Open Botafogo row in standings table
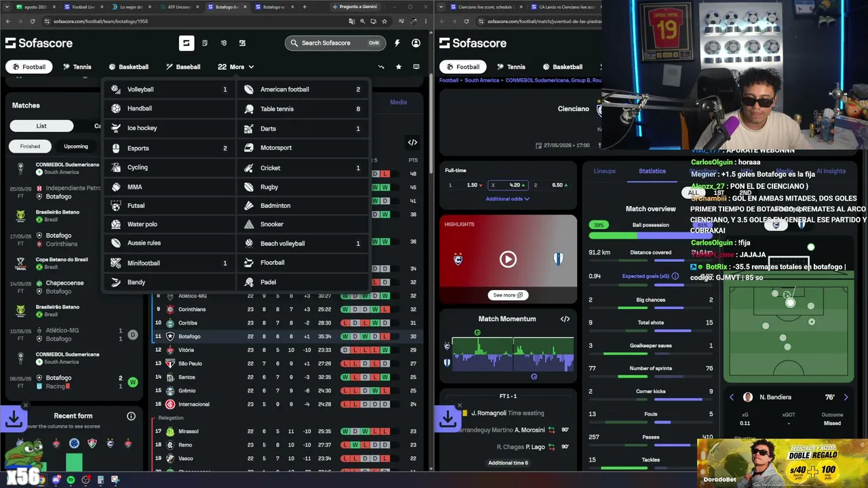 [x=286, y=336]
